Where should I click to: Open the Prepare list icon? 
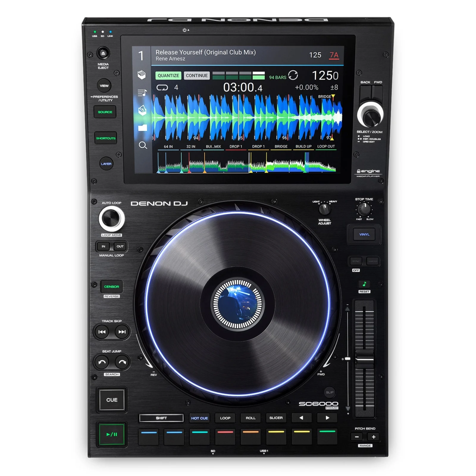pos(142,110)
